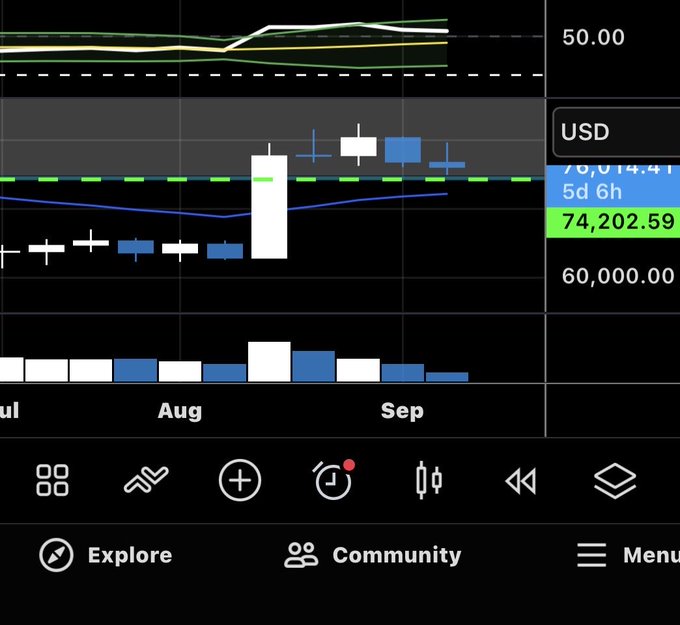
Task: Open the USD currency selector
Action: pyautogui.click(x=617, y=132)
